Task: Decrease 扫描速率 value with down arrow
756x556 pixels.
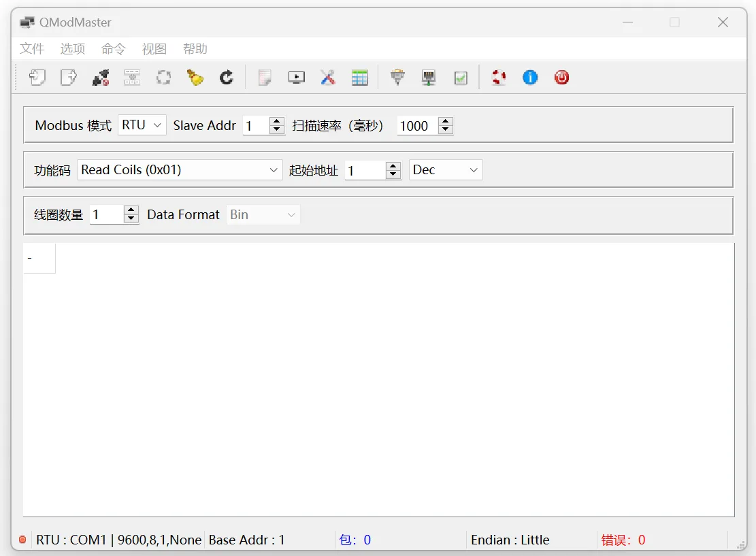Action: pos(446,130)
